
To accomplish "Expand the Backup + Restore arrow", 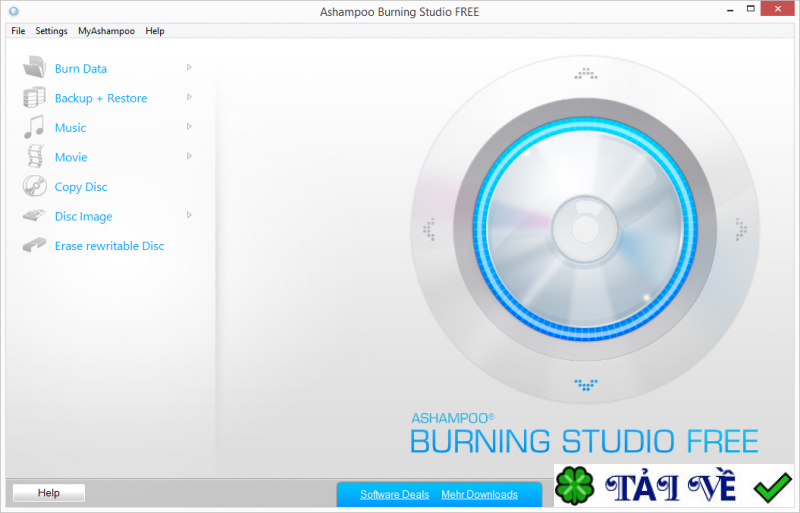I will pyautogui.click(x=189, y=97).
